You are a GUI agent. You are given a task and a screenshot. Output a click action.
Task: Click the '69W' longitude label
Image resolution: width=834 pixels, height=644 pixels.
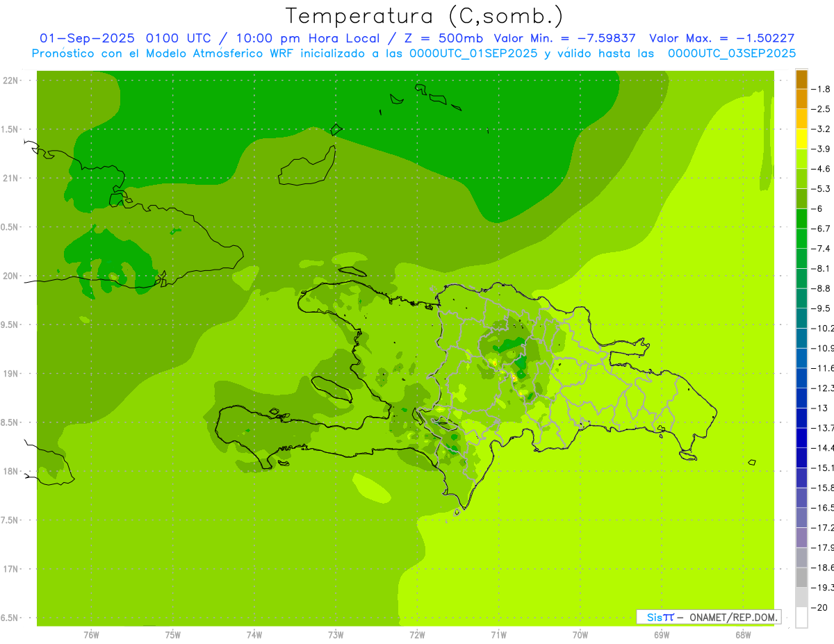(662, 634)
